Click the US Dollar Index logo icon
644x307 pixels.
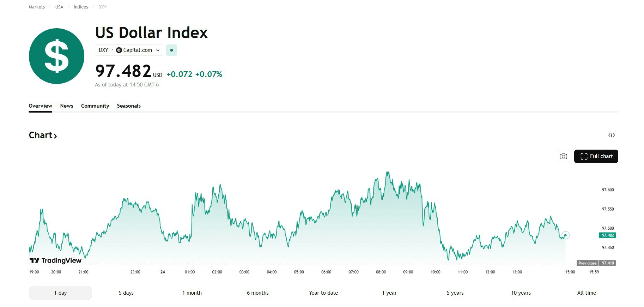pyautogui.click(x=56, y=56)
